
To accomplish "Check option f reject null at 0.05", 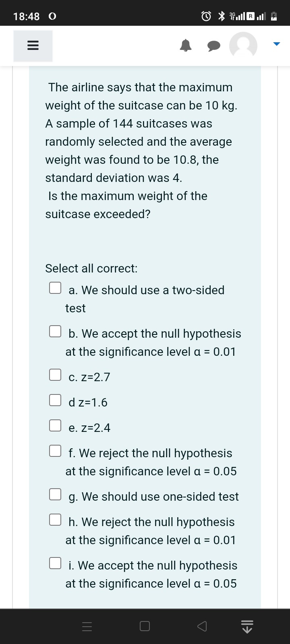I will coord(55,451).
